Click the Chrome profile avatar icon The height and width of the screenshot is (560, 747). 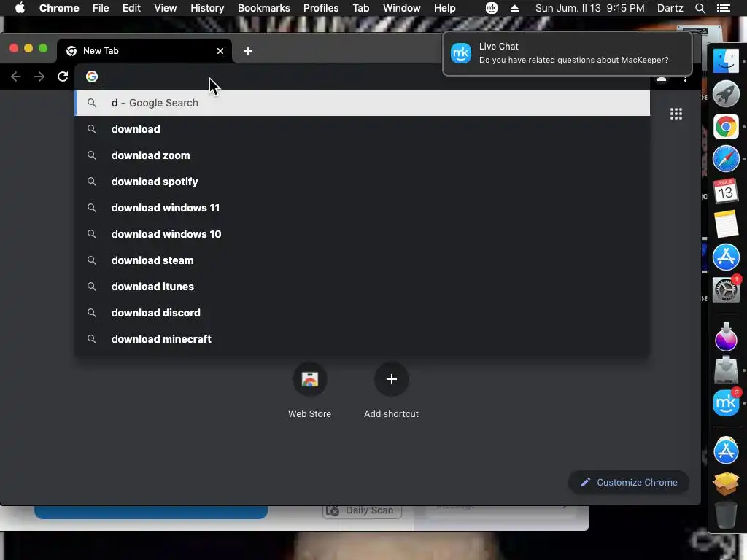click(662, 79)
